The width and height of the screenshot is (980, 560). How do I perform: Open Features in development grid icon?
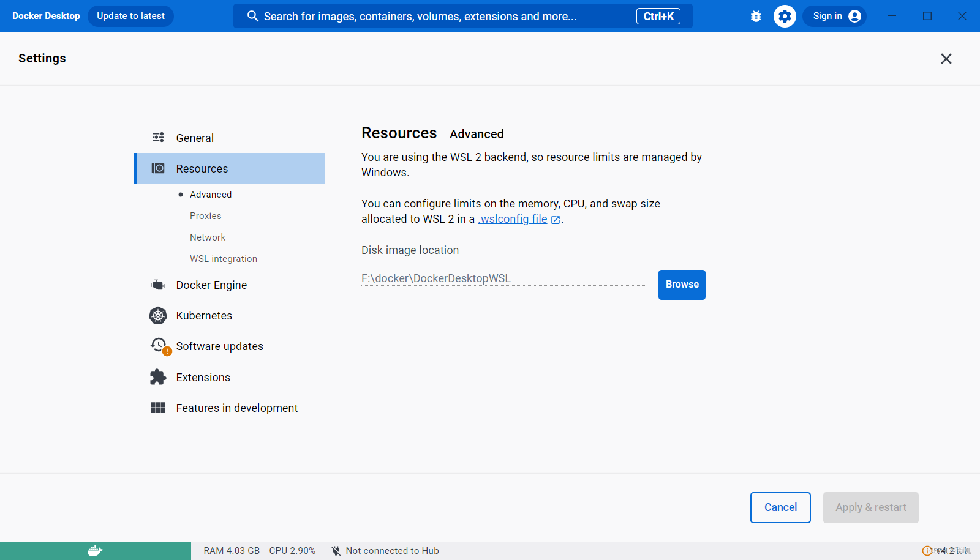point(157,408)
